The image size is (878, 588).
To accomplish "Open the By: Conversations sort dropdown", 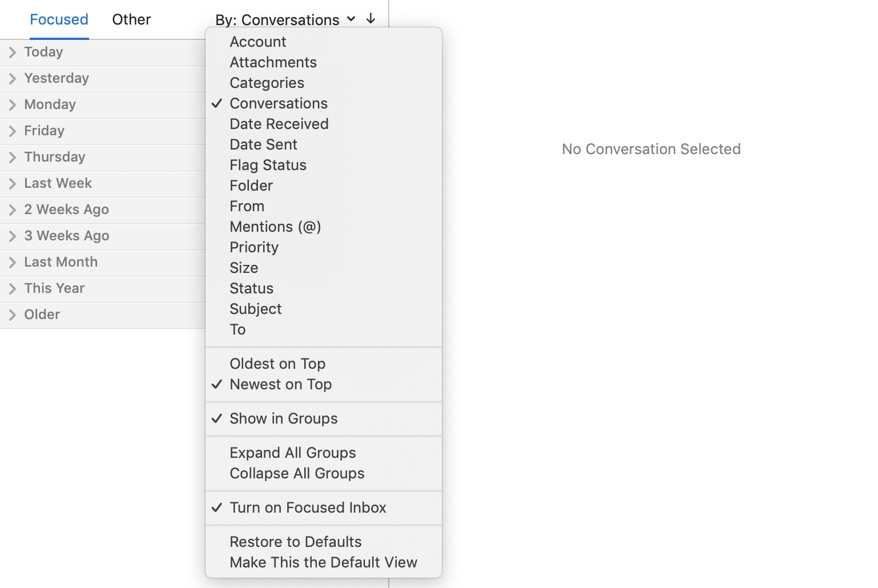I will click(x=285, y=19).
